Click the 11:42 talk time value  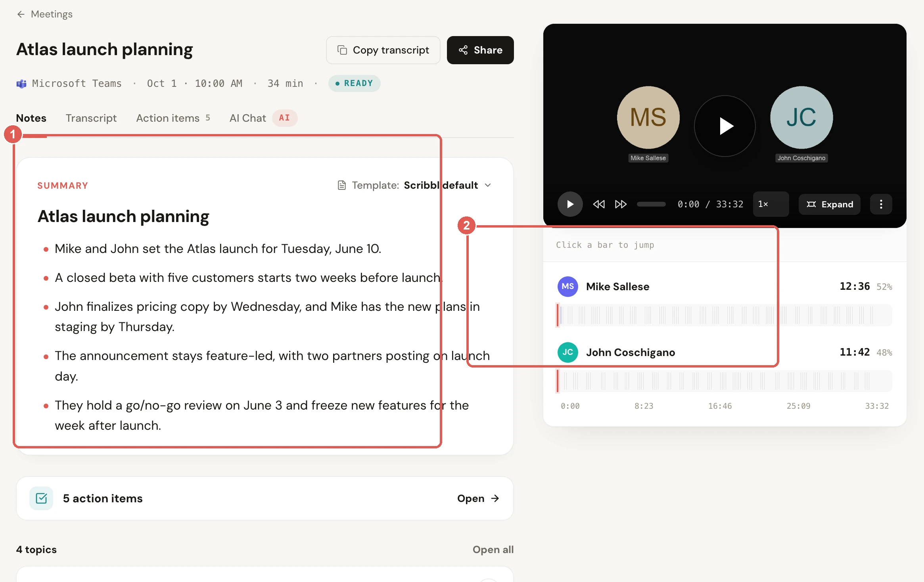(855, 352)
